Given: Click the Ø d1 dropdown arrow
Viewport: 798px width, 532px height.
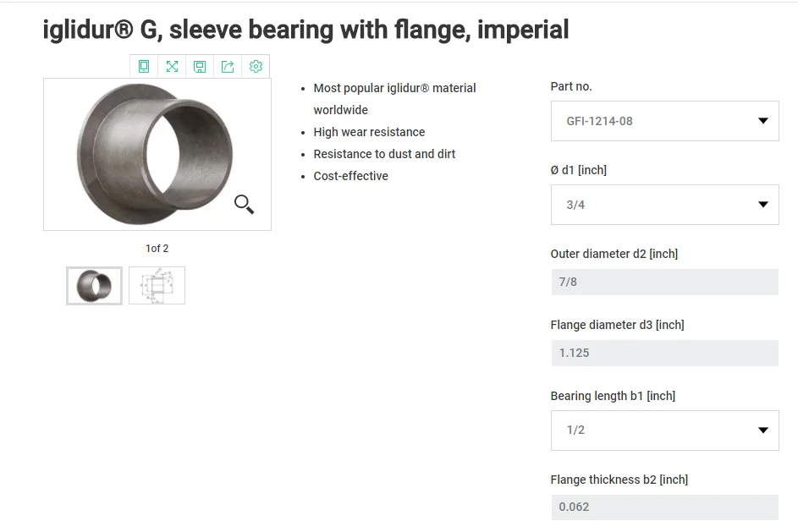Looking at the screenshot, I should tap(762, 205).
